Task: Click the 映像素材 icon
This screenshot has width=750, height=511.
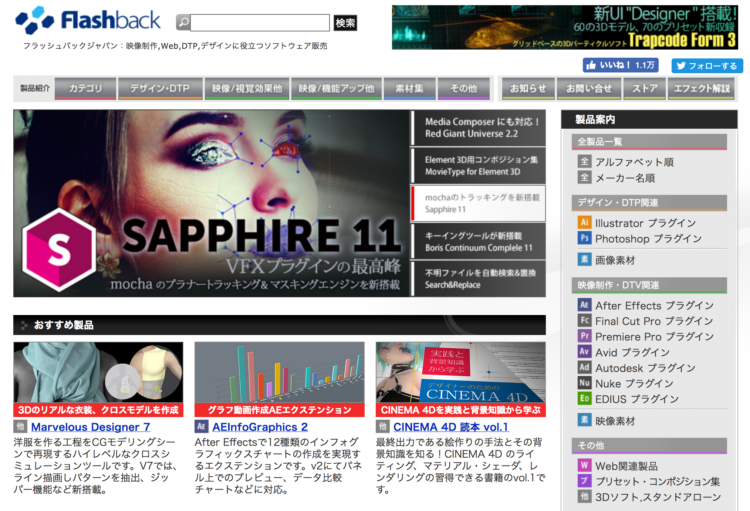Action: pyautogui.click(x=584, y=421)
